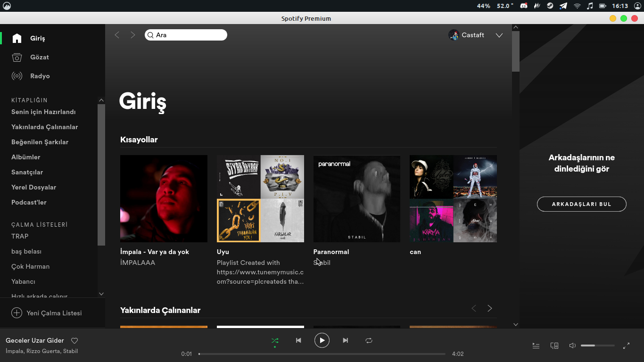Click the sidebar scroll down arrow
Screen dimensions: 644x362
pyautogui.click(x=101, y=294)
